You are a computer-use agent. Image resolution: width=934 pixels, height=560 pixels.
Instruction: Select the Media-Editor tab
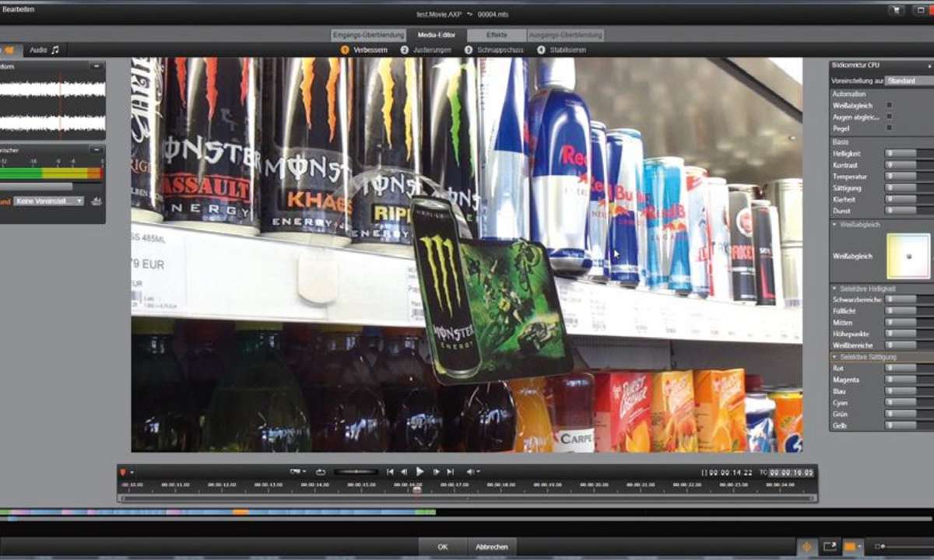437,35
